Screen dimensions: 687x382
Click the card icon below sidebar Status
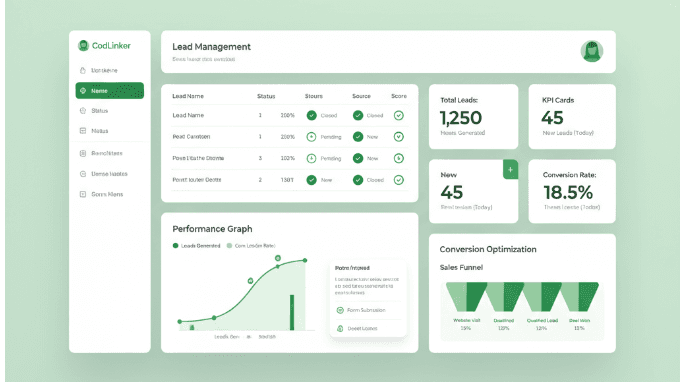[83, 131]
